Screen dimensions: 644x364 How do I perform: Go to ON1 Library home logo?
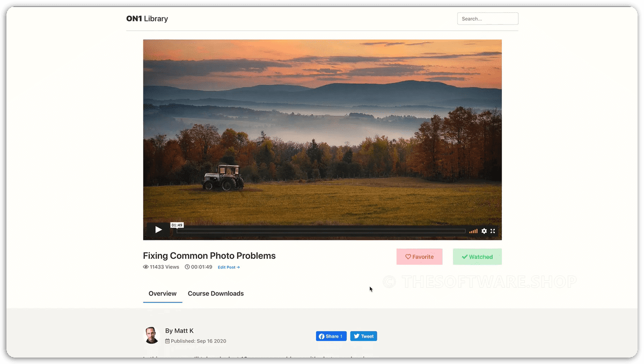pyautogui.click(x=147, y=19)
